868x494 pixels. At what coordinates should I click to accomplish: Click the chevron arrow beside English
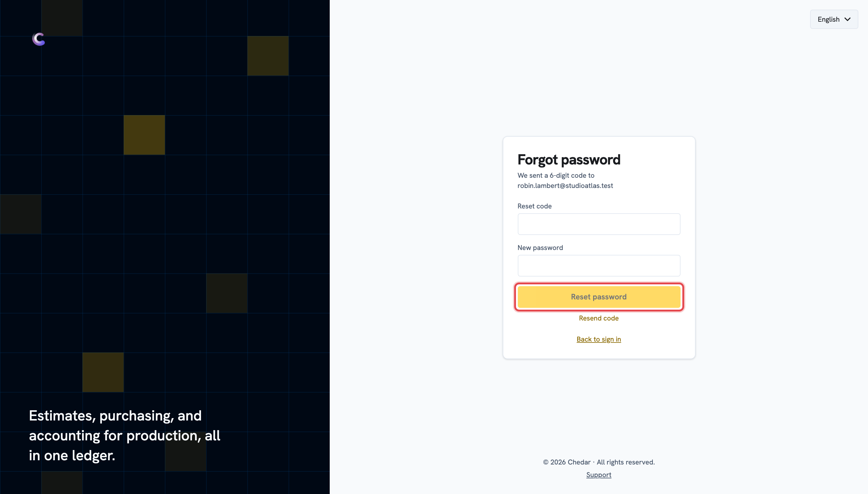(x=847, y=19)
